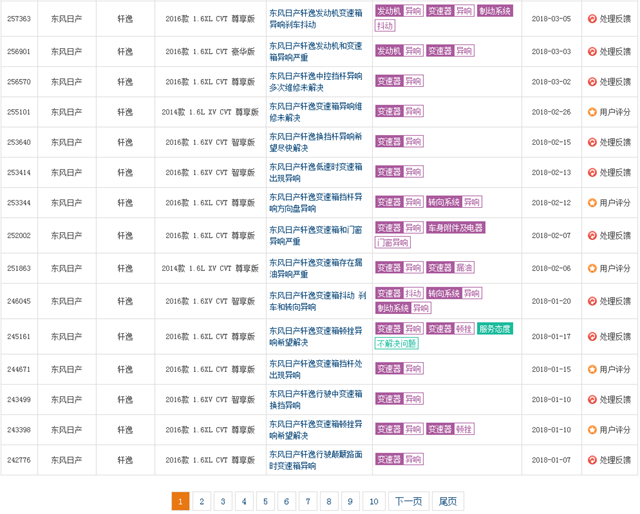Screen dimensions: 640x514
Task: Go to page 4 in pagination
Action: click(244, 501)
